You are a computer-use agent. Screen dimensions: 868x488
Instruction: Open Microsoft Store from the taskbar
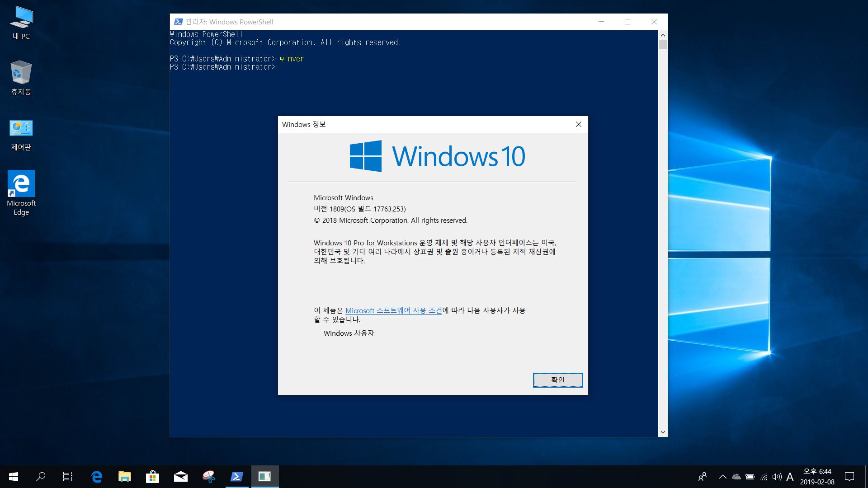(153, 477)
